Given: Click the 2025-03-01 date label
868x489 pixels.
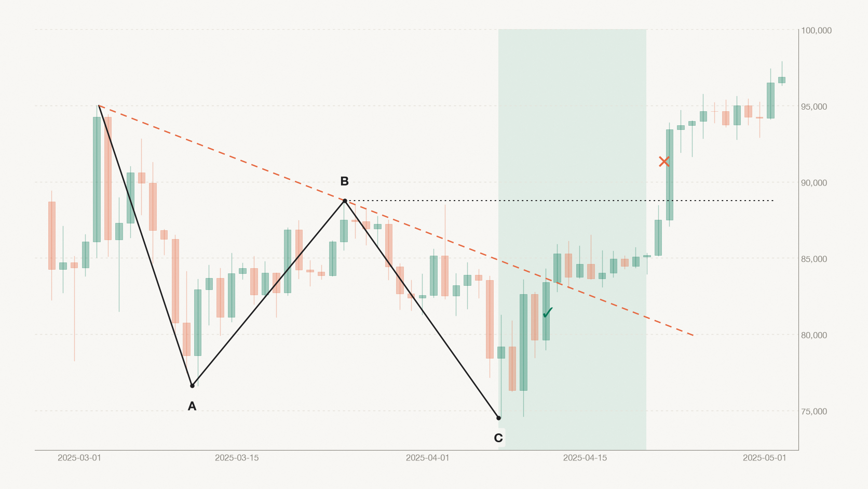Looking at the screenshot, I should (x=79, y=458).
